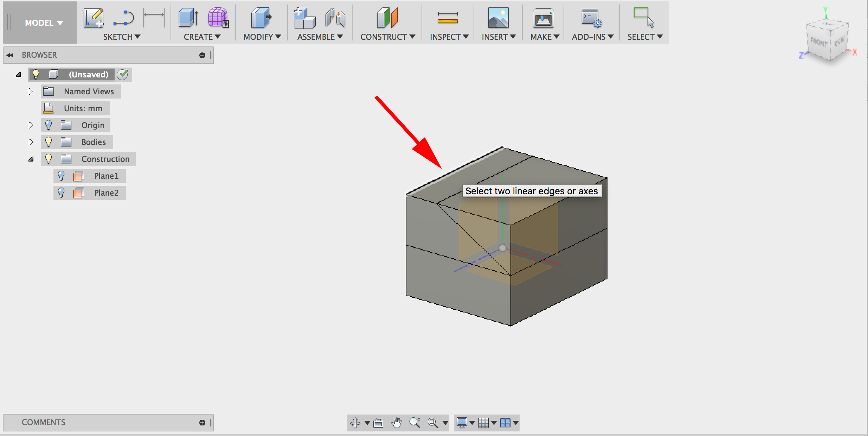Toggle visibility bulb of (Unsaved) document
The width and height of the screenshot is (868, 436).
pos(36,74)
